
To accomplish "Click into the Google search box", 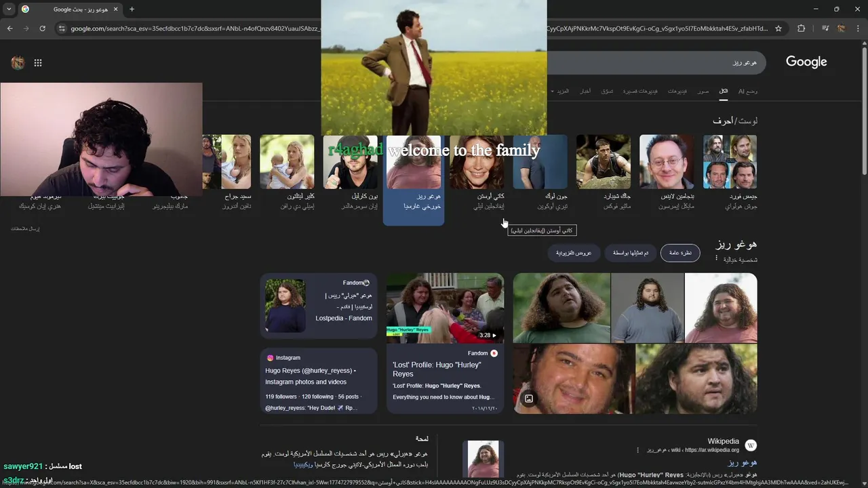I will pos(656,62).
